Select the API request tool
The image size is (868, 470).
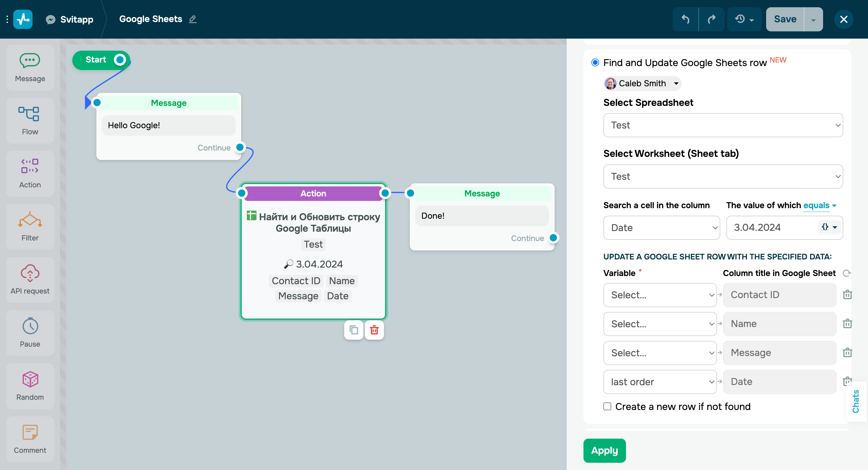coord(30,280)
